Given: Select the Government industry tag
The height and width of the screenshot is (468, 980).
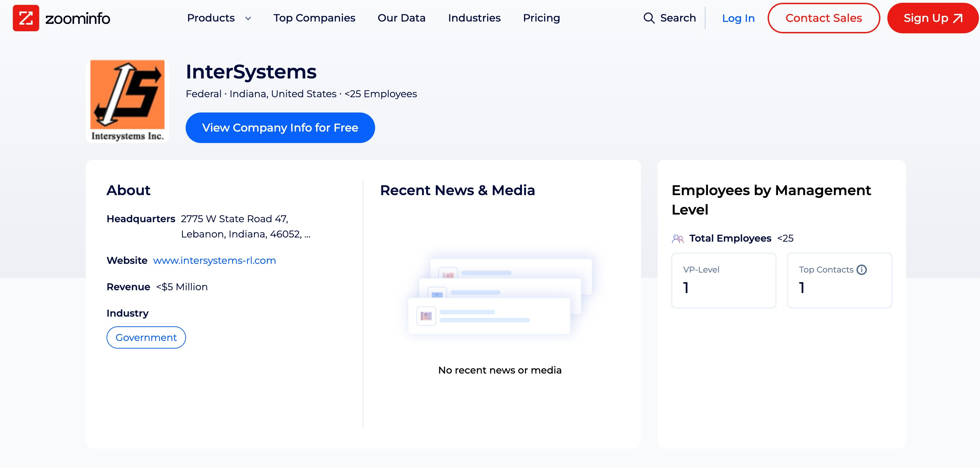Looking at the screenshot, I should tap(146, 337).
